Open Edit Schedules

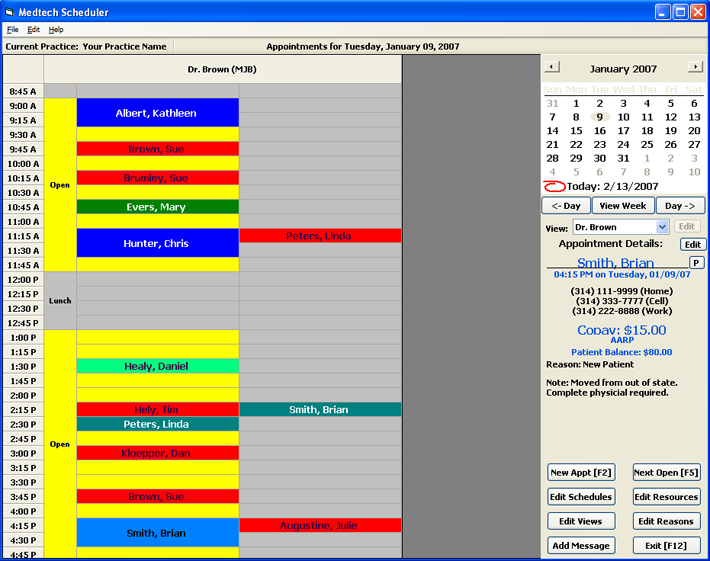581,497
